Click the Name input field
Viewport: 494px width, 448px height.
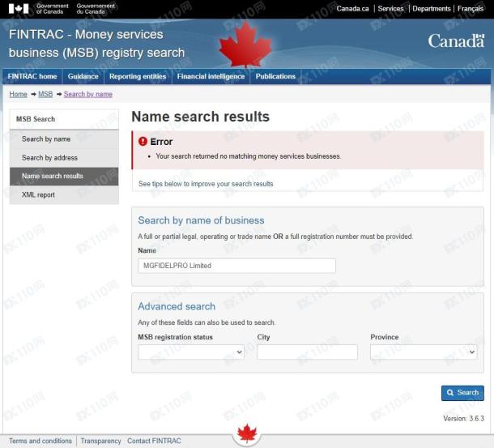tap(237, 266)
